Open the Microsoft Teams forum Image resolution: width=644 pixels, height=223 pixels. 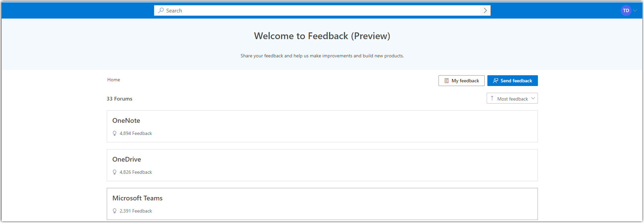[x=322, y=204]
